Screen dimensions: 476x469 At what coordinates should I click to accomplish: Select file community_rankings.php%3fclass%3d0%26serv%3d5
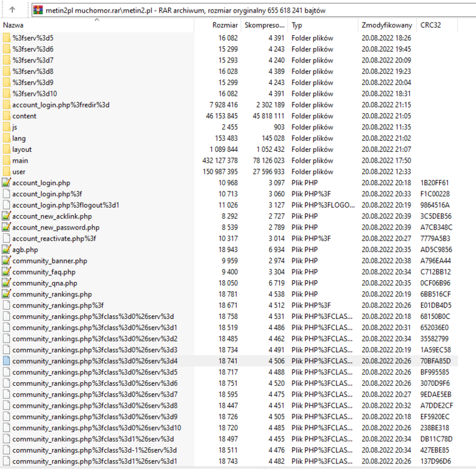(x=95, y=372)
